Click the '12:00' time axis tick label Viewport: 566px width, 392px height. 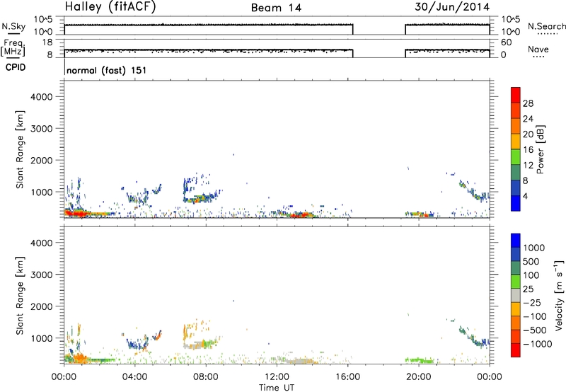277,377
